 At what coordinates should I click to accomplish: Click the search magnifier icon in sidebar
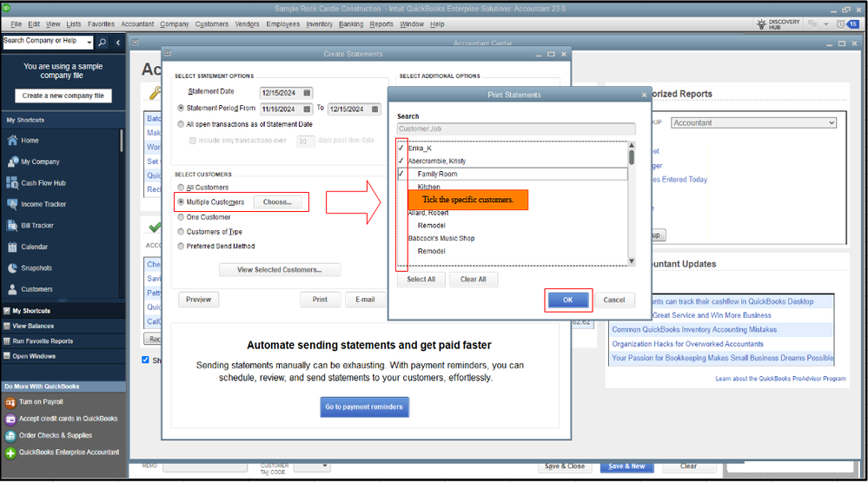point(103,42)
